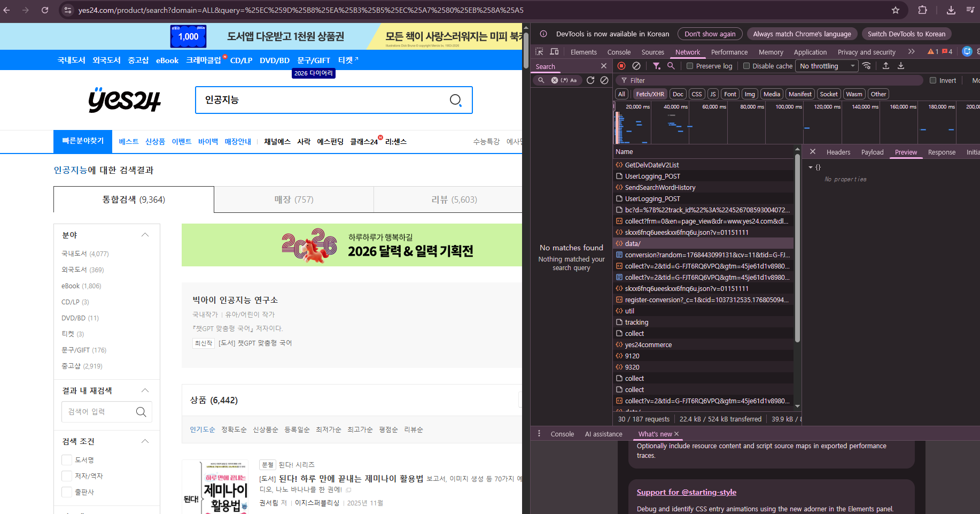Open the Response tab for request

tap(941, 152)
